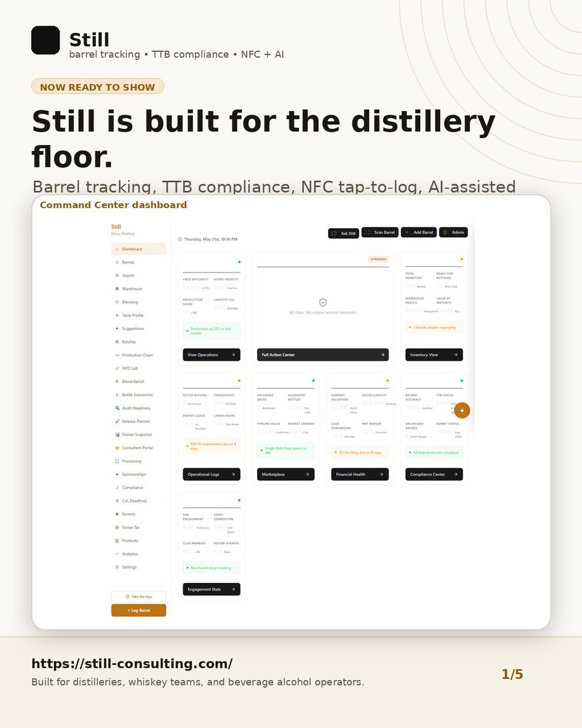This screenshot has height=728, width=582.
Task: Click 'Single Malt Drop opens in 48h' alert
Action: 286,450
